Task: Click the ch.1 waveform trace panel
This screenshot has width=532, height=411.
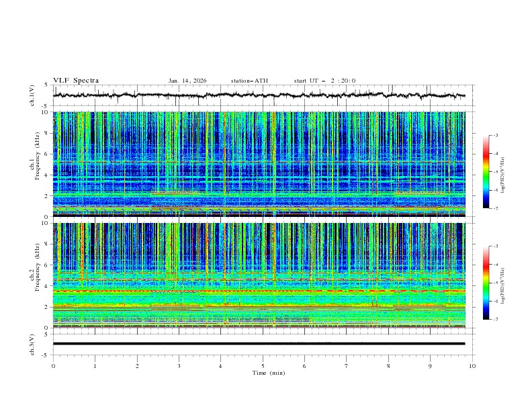Action: (262, 95)
